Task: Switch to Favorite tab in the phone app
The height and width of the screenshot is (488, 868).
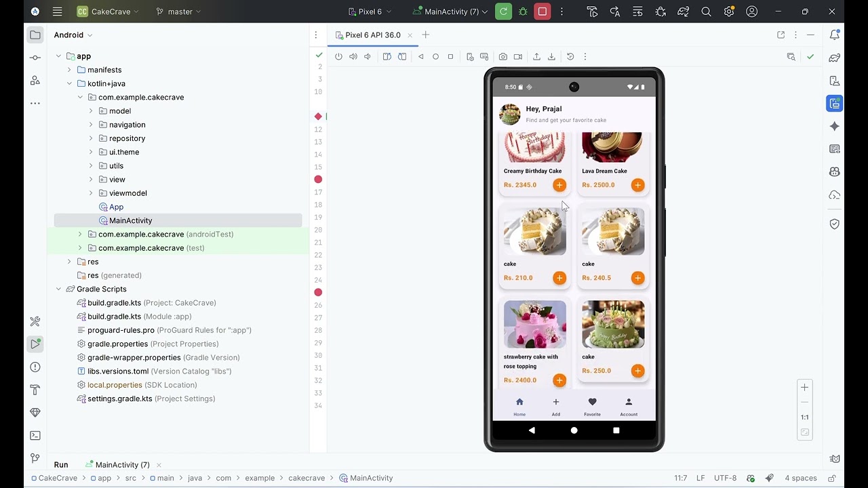Action: coord(592,407)
